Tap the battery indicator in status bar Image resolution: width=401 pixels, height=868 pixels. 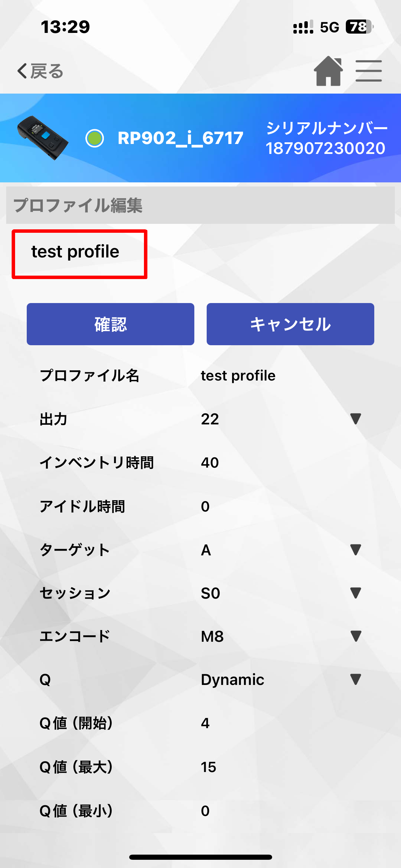(359, 27)
